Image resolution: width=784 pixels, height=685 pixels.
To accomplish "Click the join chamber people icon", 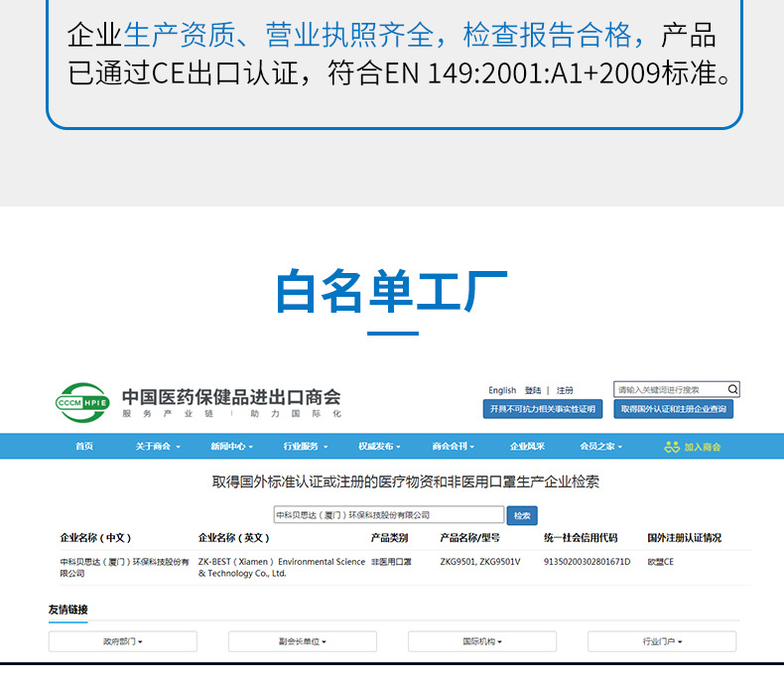I will pyautogui.click(x=672, y=447).
